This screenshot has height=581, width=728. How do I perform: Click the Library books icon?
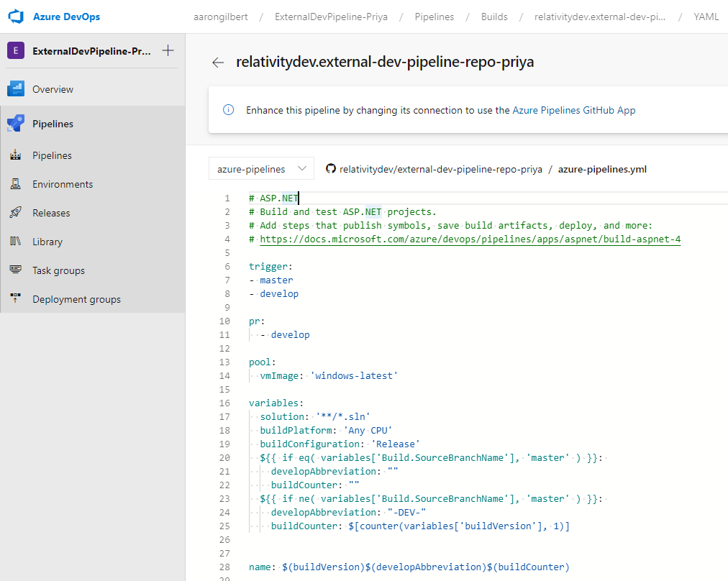tap(16, 242)
